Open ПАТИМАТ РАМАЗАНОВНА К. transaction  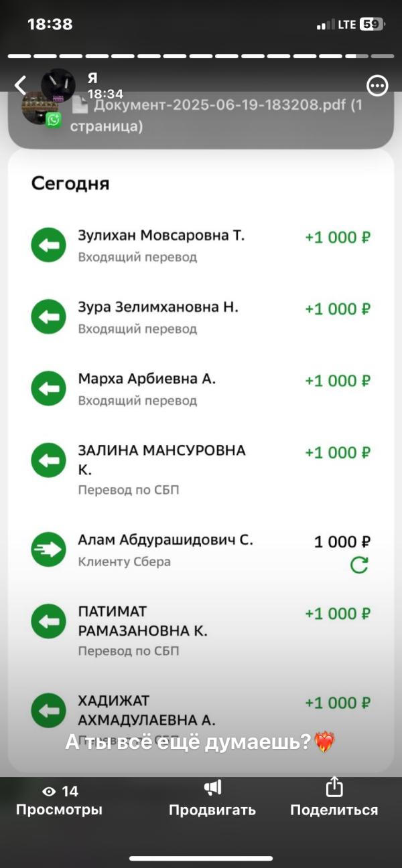point(201,630)
